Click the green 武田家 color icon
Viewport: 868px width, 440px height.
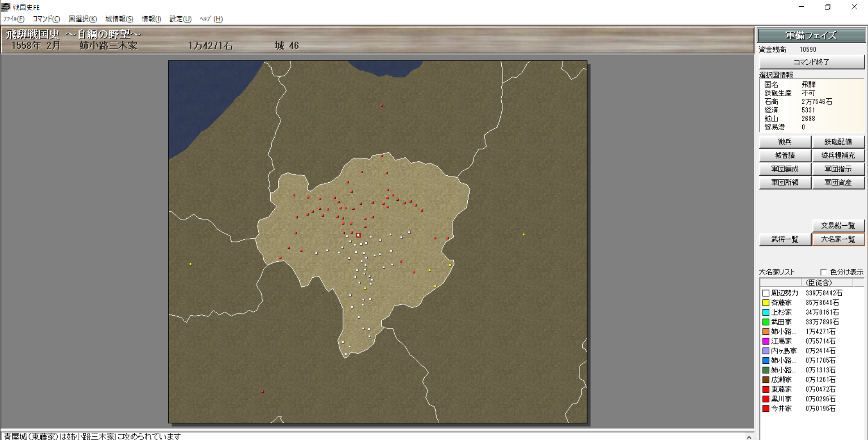(x=766, y=322)
